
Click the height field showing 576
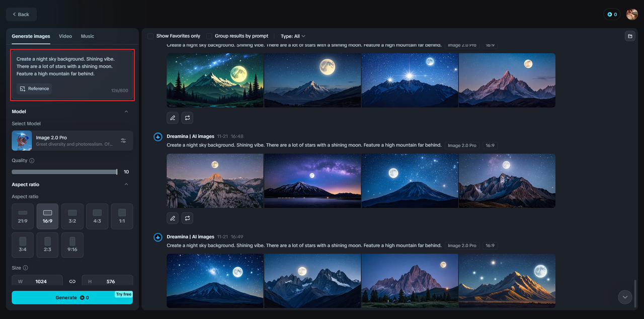[x=108, y=281]
